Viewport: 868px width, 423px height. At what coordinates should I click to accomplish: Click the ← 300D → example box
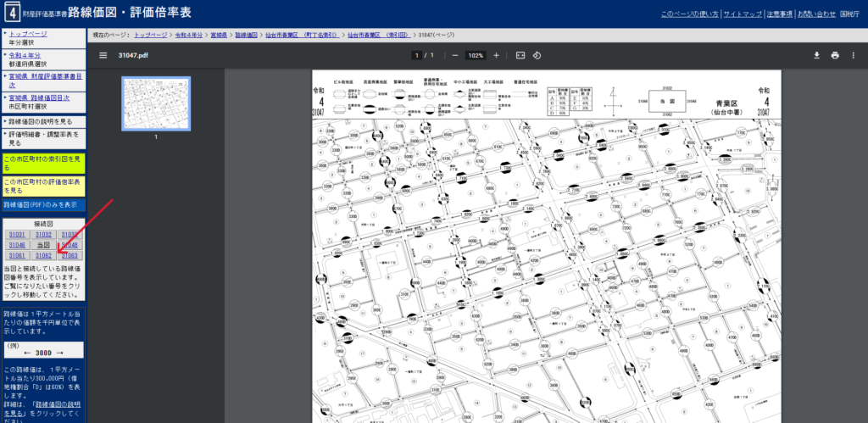(44, 350)
